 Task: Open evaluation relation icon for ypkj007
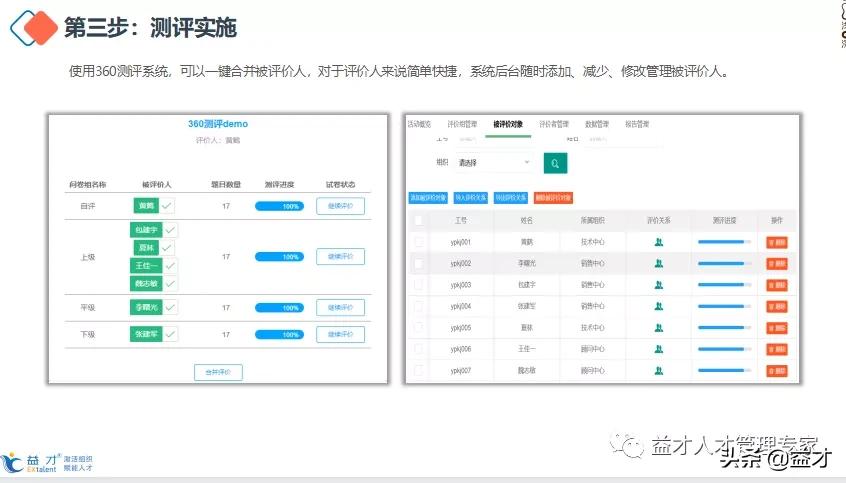coord(658,371)
